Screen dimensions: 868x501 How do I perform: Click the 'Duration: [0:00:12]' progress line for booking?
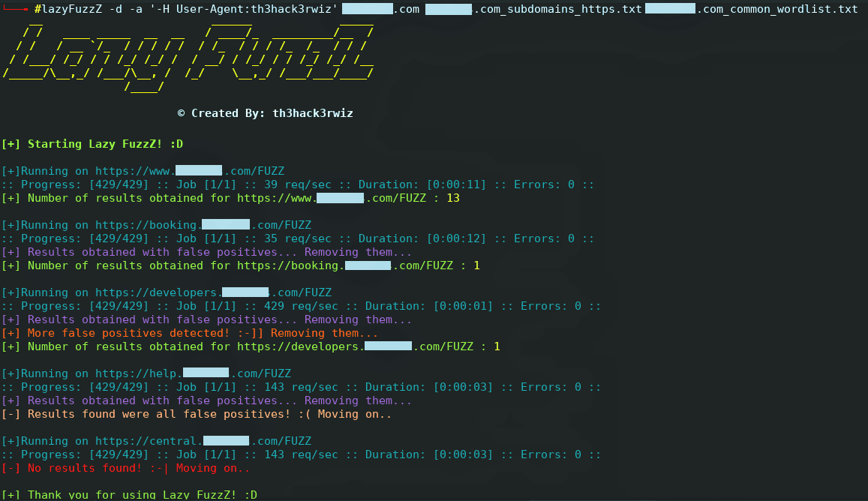point(298,239)
